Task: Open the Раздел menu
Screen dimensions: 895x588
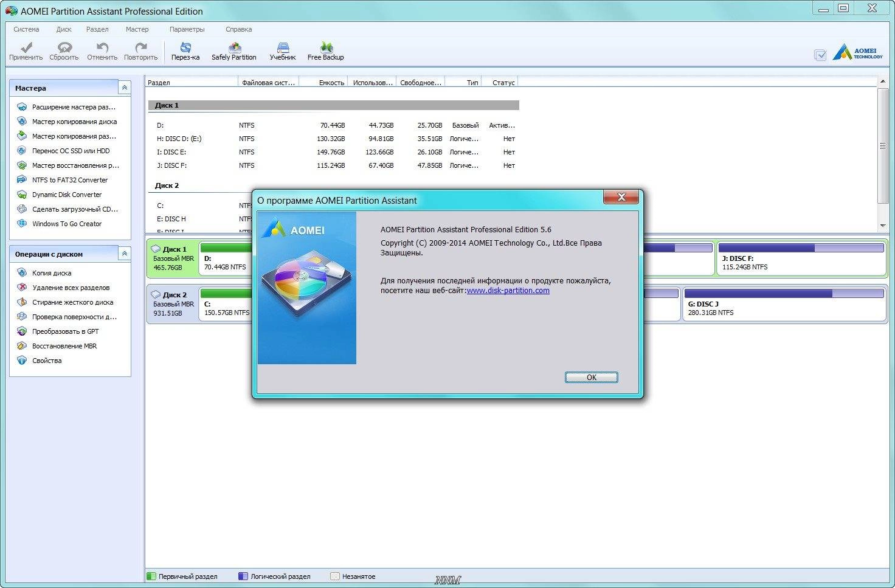Action: click(97, 29)
